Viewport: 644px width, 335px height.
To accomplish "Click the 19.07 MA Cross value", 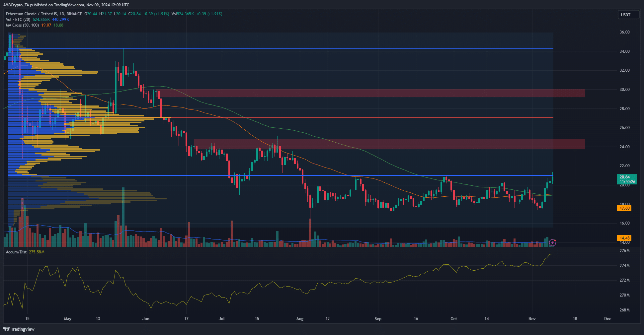I will tap(46, 25).
